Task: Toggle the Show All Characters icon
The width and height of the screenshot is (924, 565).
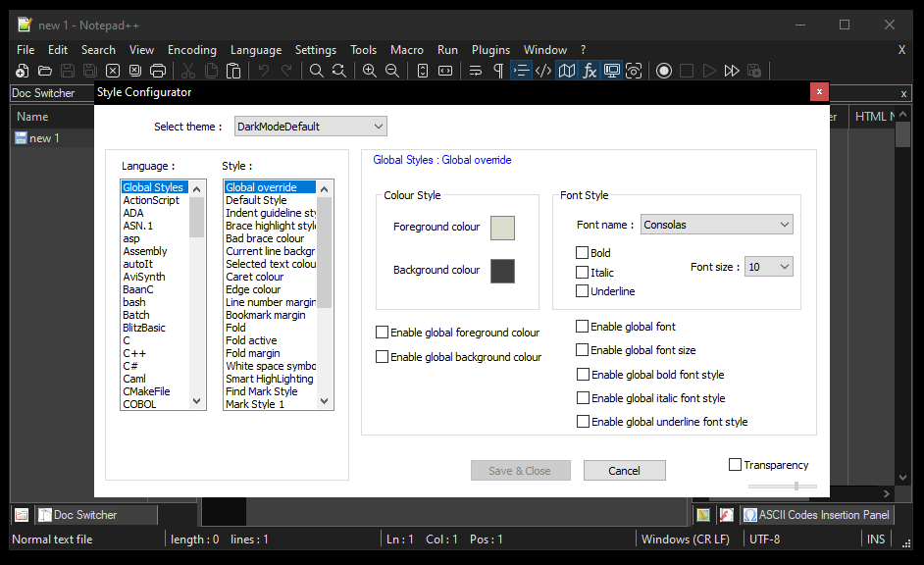Action: coord(497,70)
